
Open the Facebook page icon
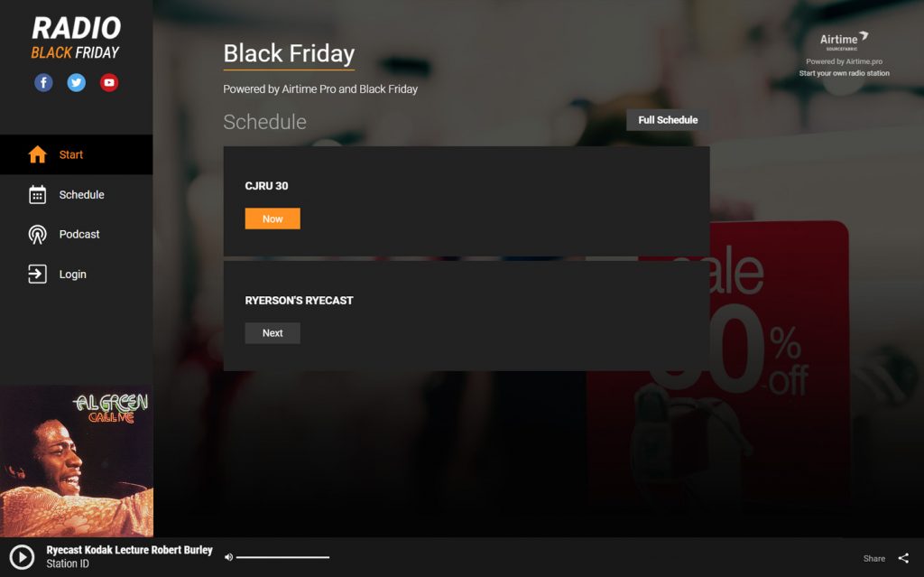pyautogui.click(x=43, y=82)
